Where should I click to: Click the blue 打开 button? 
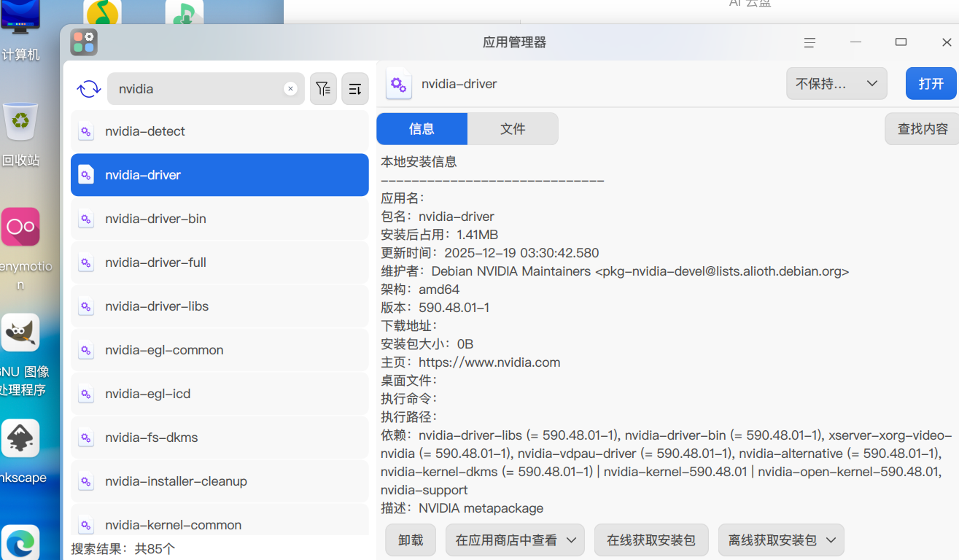pyautogui.click(x=931, y=84)
